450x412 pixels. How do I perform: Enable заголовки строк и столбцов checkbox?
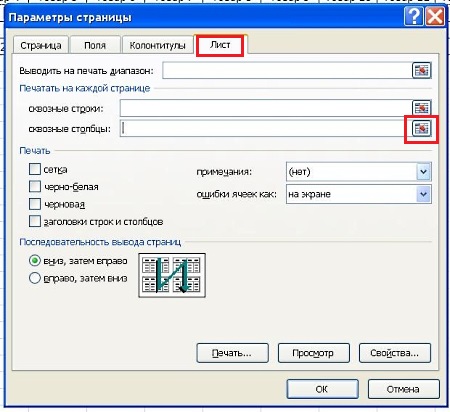(35, 221)
